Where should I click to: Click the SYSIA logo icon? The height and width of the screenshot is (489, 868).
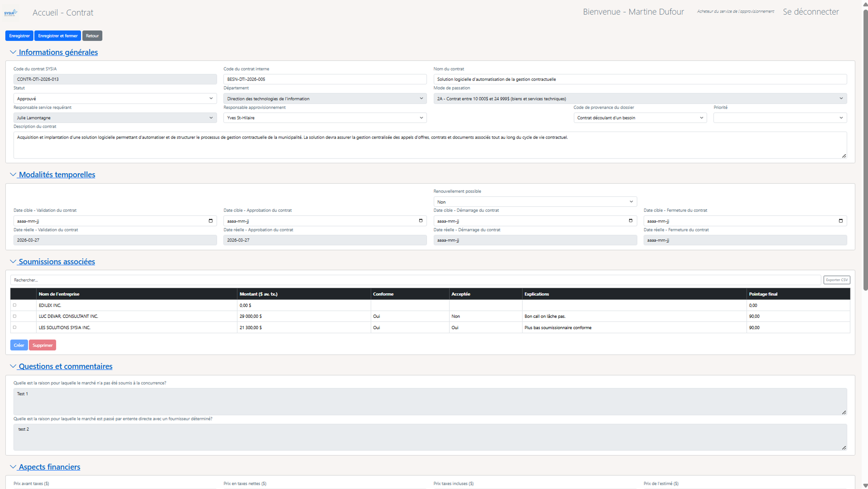[x=10, y=13]
